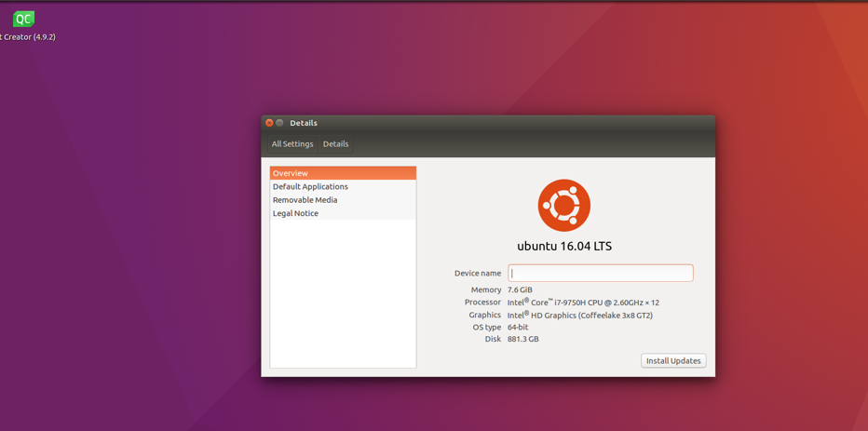
Task: Open Default Applications section
Action: (343, 186)
